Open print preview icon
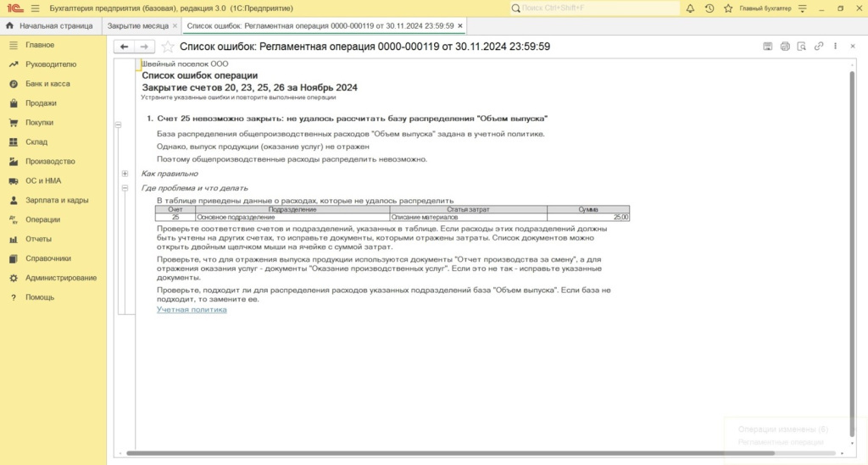 [x=802, y=47]
